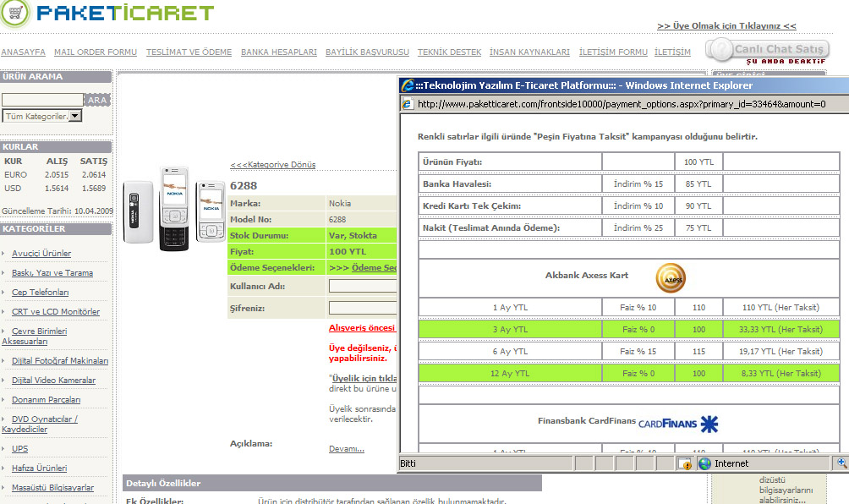Open TEKNİK DESTEK menu item
Viewport: 849px width, 504px height.
(449, 52)
